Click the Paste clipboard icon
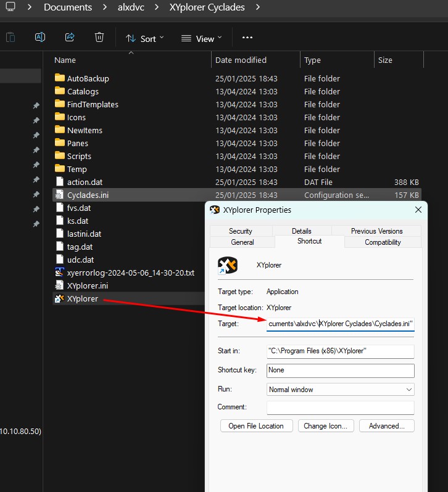Screen dimensions: 448x492 pos(10,38)
